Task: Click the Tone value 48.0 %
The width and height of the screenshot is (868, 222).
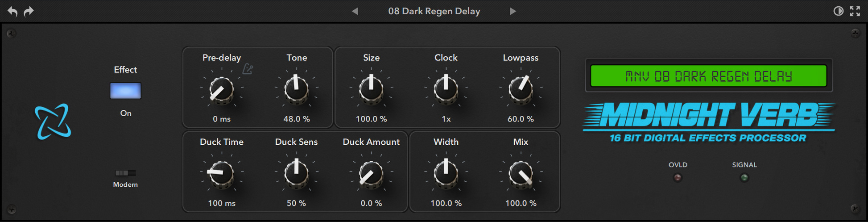Action: (297, 119)
